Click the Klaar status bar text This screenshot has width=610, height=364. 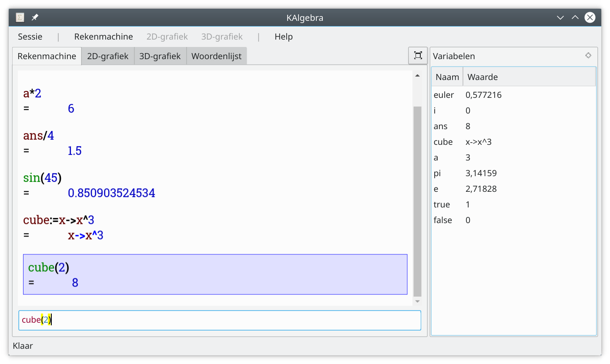[23, 346]
